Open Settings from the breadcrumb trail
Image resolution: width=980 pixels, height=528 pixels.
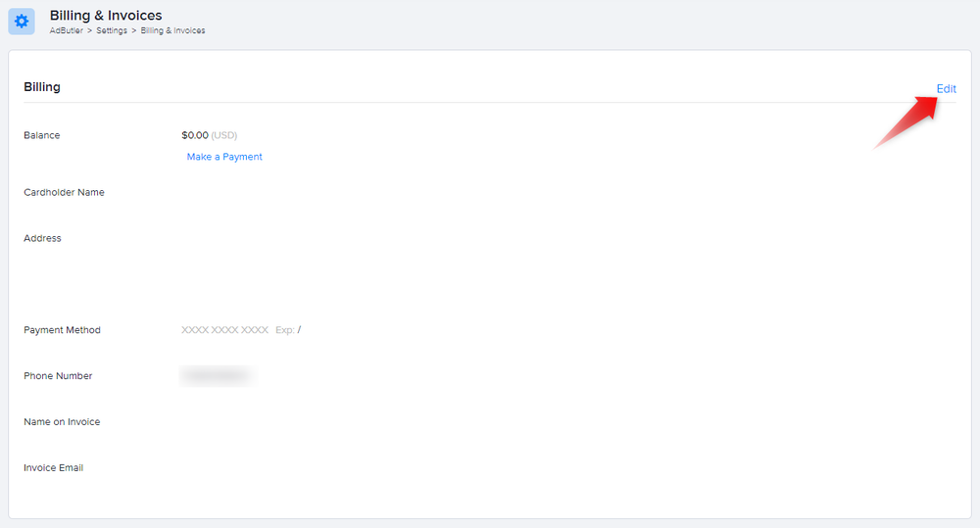click(112, 30)
